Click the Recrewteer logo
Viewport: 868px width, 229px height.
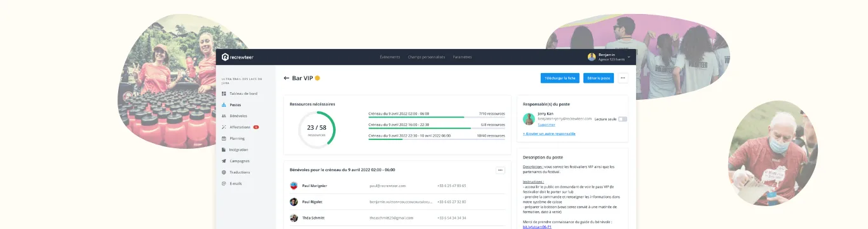pos(237,57)
